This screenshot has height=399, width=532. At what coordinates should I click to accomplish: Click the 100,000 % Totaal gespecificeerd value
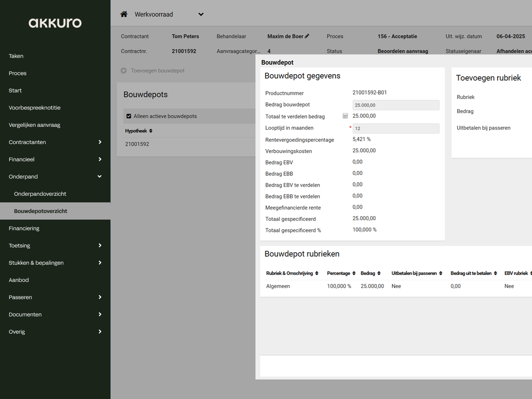[365, 230]
